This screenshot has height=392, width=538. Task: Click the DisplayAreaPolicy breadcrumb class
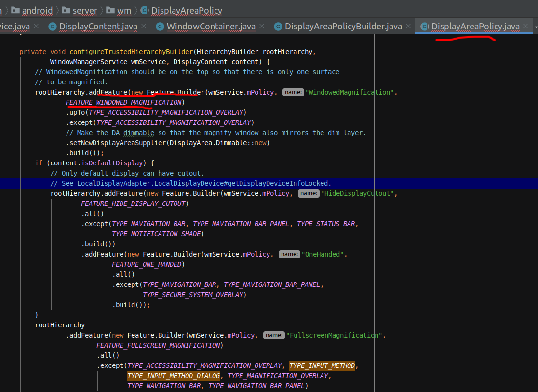coord(187,11)
